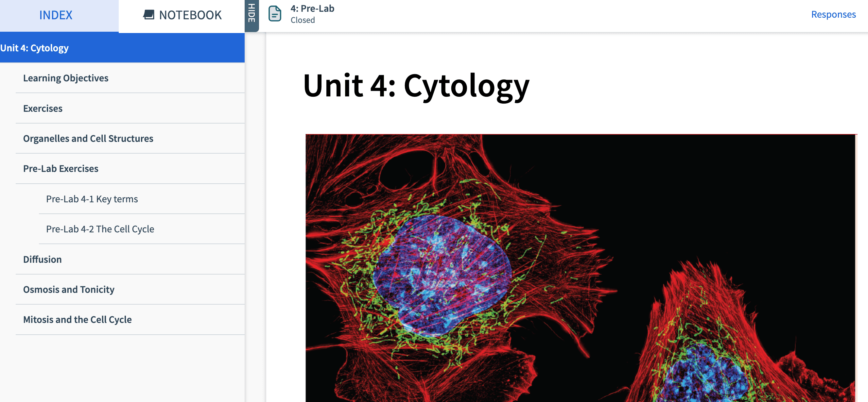Select Pre-Lab 4-2 The Cell Cycle
The width and height of the screenshot is (868, 402).
pos(142,229)
